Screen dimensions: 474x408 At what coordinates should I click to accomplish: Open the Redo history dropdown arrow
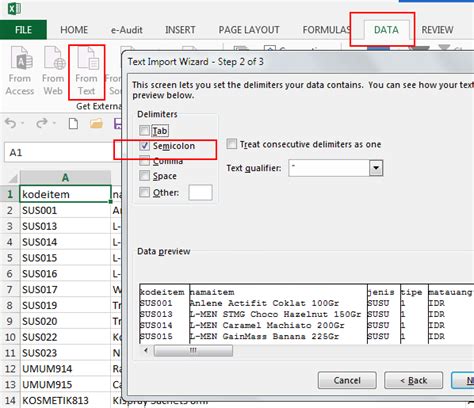pyautogui.click(x=54, y=123)
